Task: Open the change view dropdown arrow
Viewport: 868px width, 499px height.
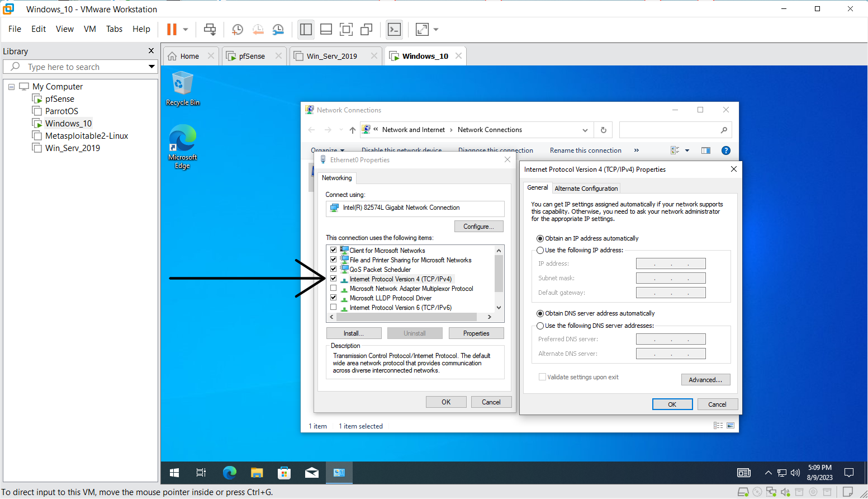Action: point(687,150)
